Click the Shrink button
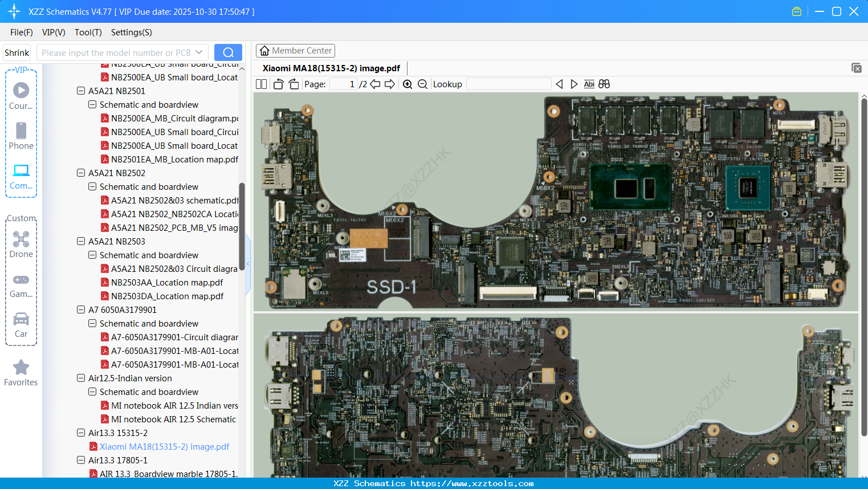 coord(17,52)
